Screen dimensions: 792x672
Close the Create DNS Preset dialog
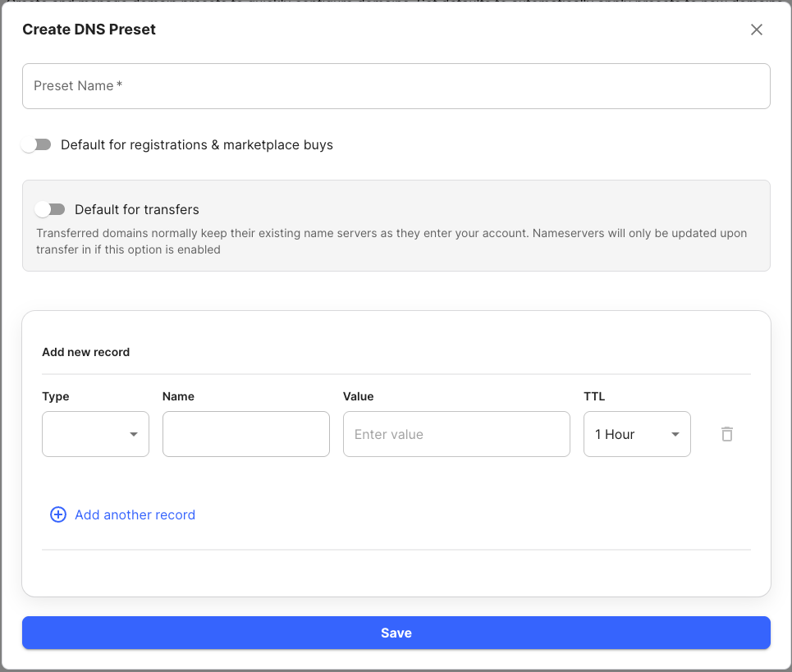coord(757,30)
